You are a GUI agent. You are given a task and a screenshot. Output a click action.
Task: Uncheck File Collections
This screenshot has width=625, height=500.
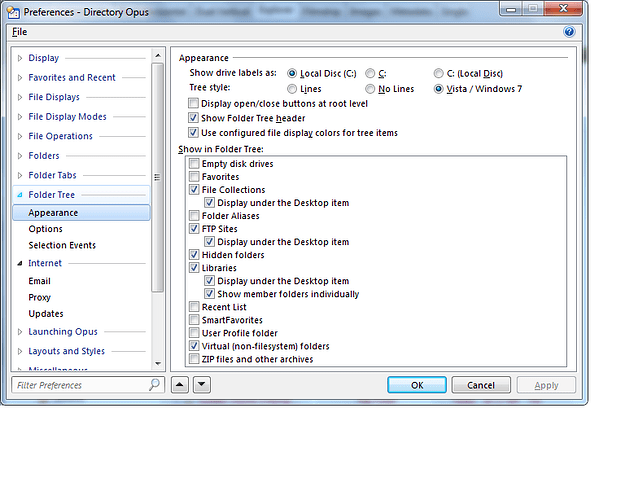pos(194,189)
